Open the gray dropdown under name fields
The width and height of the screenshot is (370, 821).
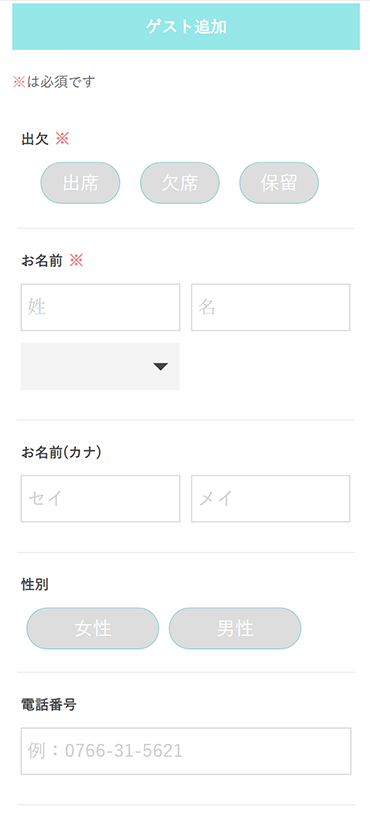tap(100, 367)
